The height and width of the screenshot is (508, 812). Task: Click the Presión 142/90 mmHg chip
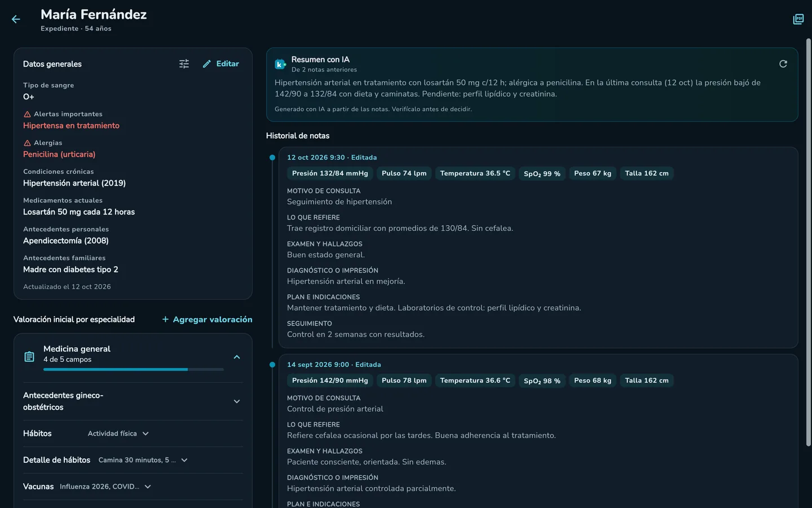point(330,380)
